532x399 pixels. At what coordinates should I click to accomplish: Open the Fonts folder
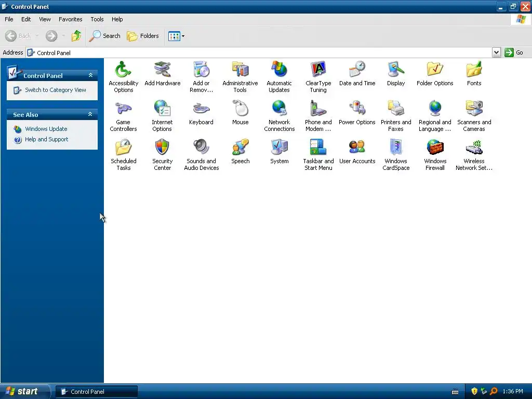point(474,74)
